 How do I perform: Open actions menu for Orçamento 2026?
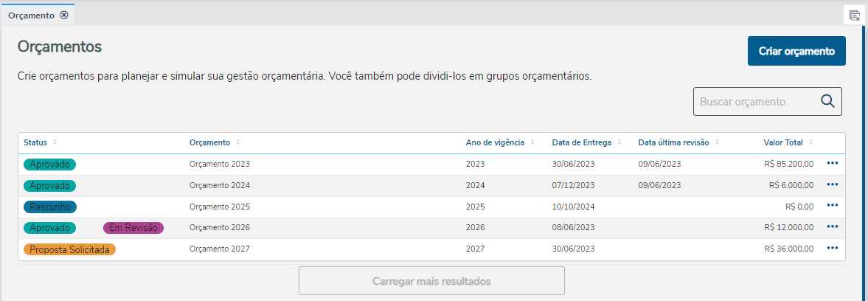coord(833,226)
